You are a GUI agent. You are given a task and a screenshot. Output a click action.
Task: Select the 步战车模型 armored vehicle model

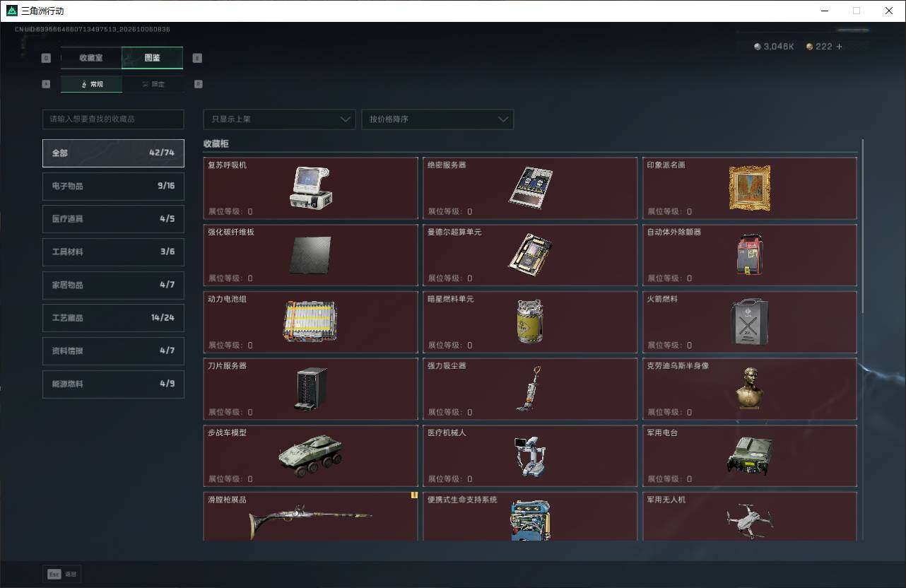310,455
